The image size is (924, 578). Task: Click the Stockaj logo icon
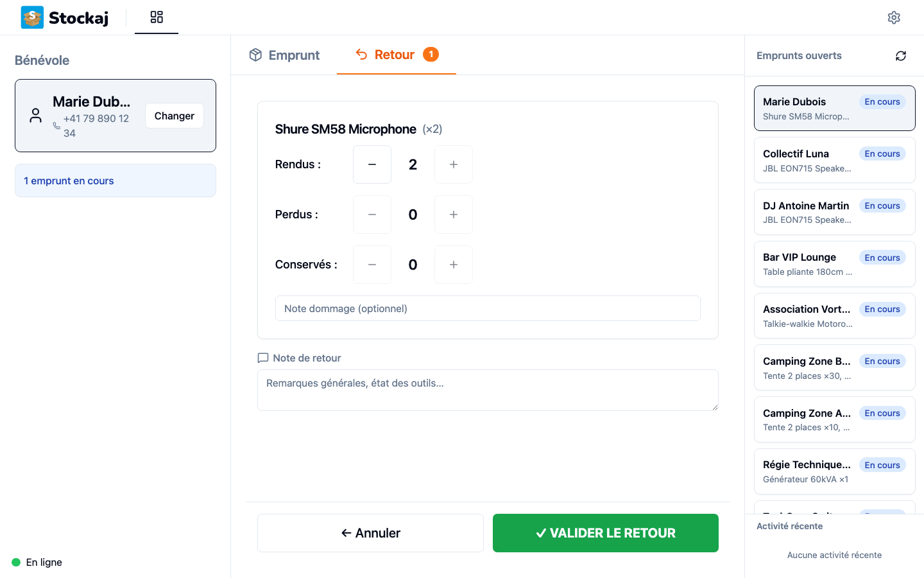pyautogui.click(x=31, y=17)
